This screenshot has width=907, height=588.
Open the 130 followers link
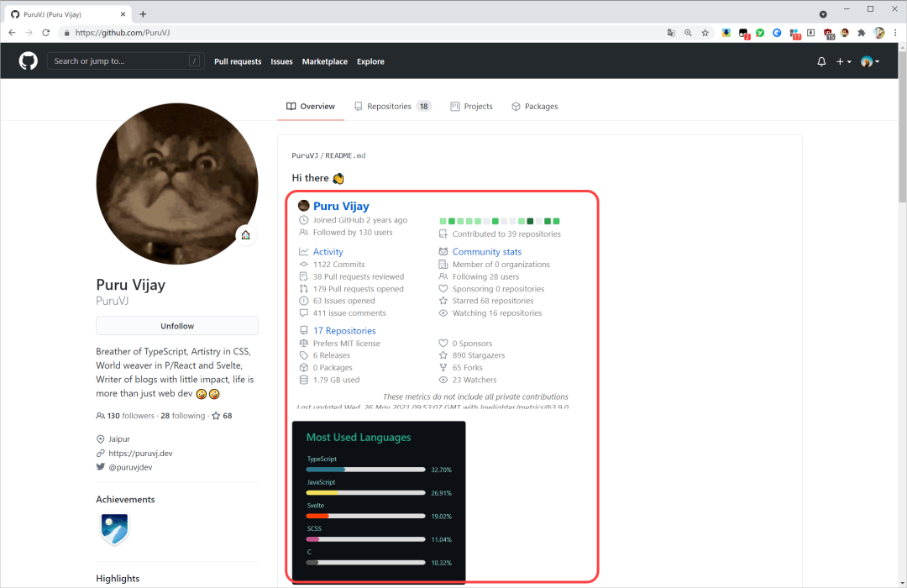click(125, 416)
